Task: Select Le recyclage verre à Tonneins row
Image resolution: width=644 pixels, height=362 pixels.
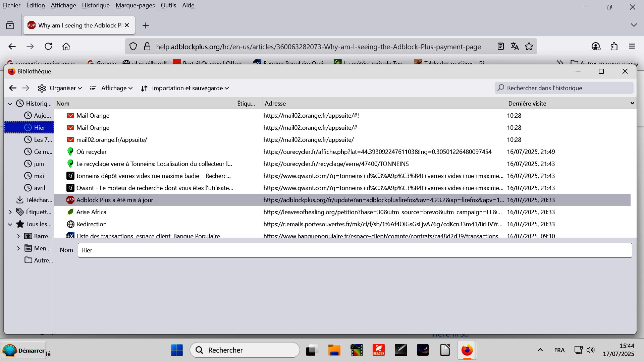Action: point(342,164)
